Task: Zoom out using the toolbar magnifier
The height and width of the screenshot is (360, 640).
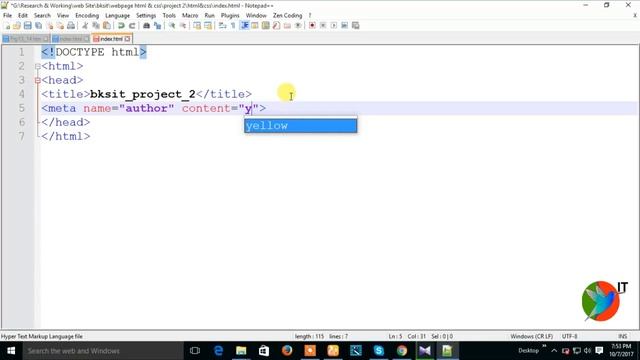Action: tap(183, 25)
